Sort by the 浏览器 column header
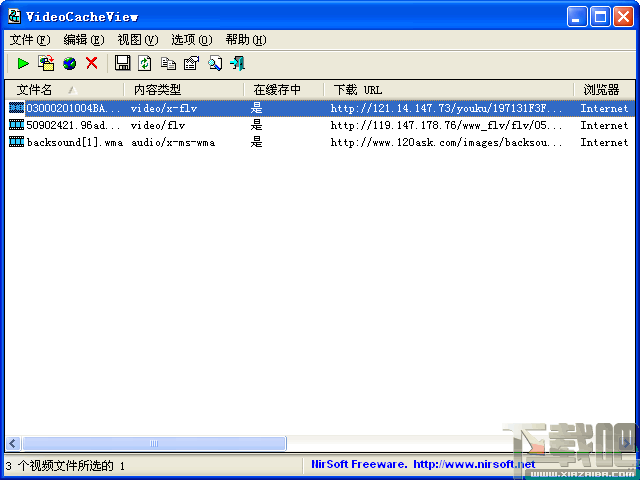The height and width of the screenshot is (480, 640). pyautogui.click(x=604, y=89)
